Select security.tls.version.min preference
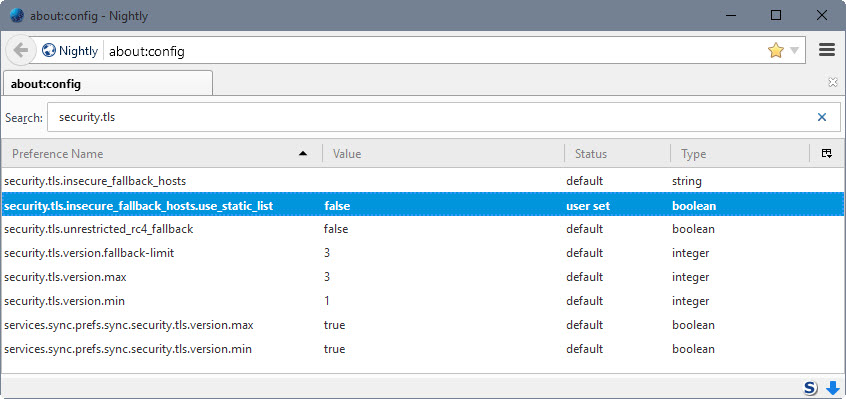The image size is (846, 399). click(x=423, y=301)
